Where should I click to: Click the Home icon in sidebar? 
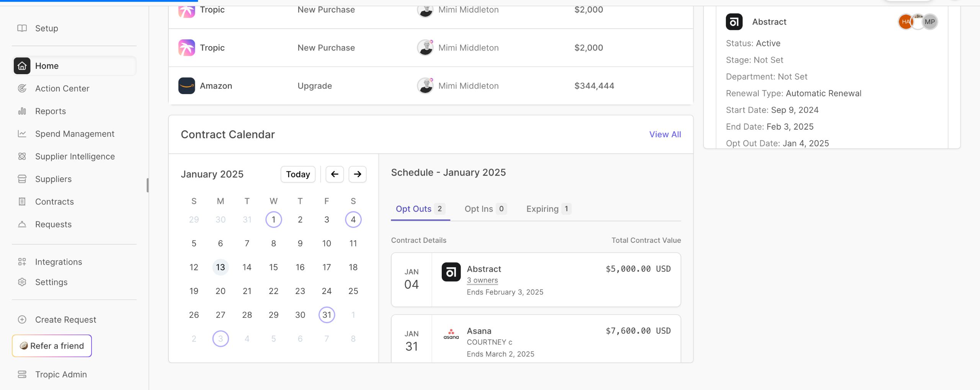coord(22,66)
